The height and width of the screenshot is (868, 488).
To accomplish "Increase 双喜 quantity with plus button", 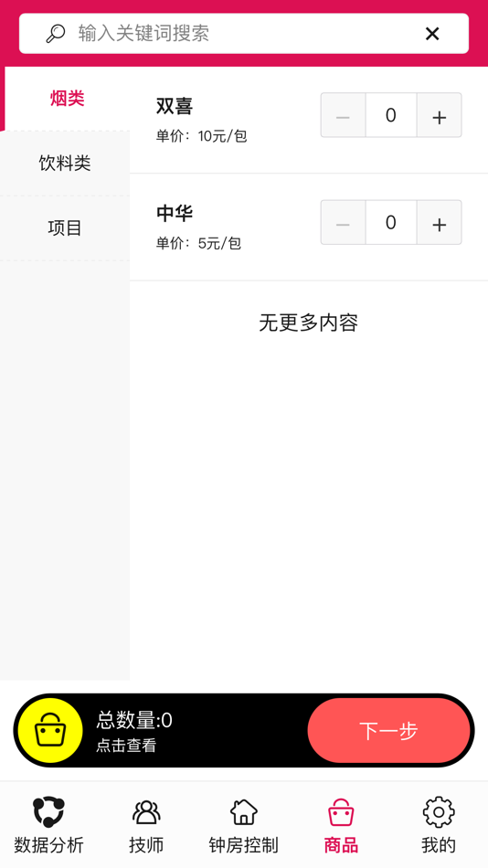I will coord(440,115).
